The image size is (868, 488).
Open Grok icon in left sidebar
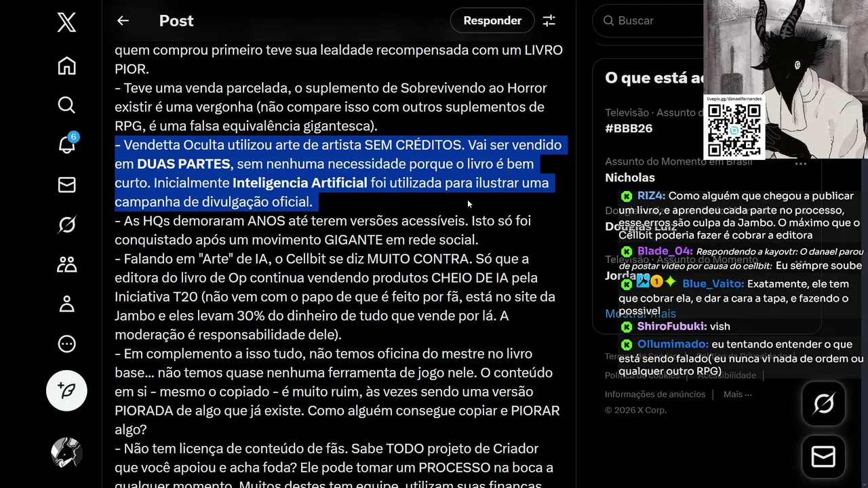click(x=66, y=224)
